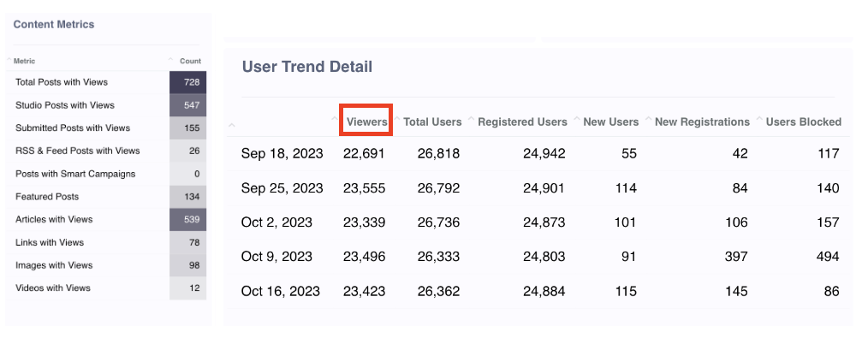Sort by New Registrations column header

(703, 122)
